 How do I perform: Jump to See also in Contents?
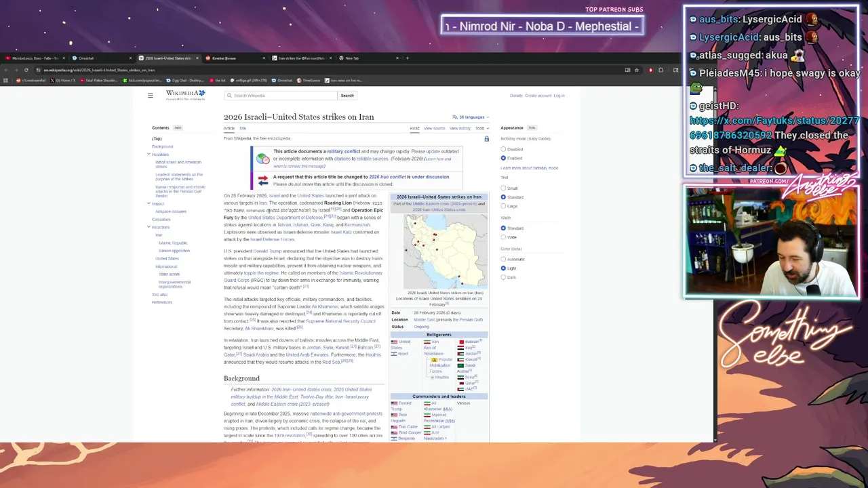(x=159, y=295)
